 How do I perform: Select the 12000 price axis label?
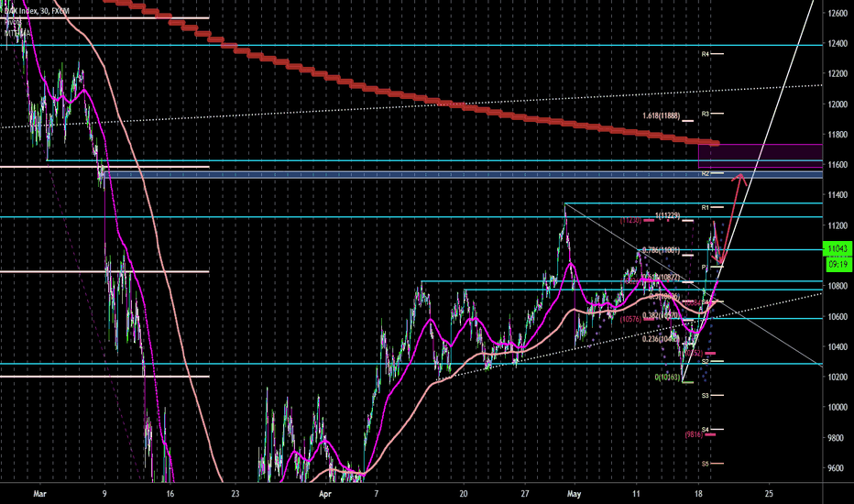pos(838,104)
